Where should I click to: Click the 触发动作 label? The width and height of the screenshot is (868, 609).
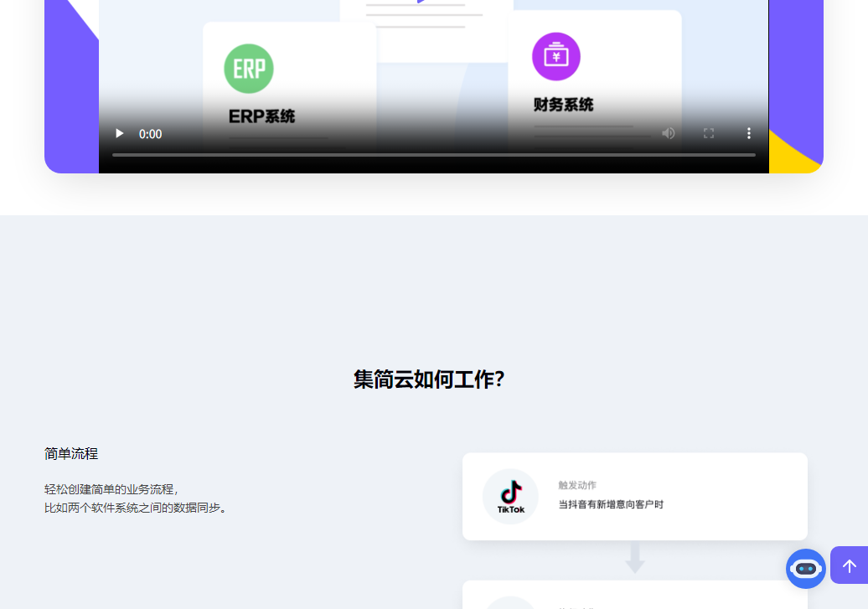point(576,485)
